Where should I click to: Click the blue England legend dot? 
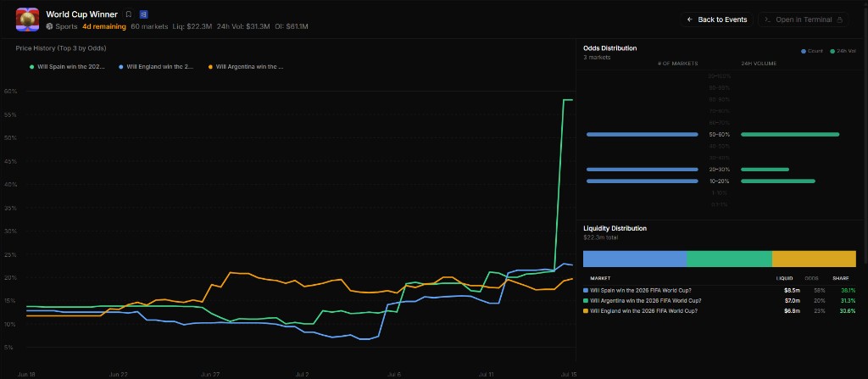pos(121,67)
